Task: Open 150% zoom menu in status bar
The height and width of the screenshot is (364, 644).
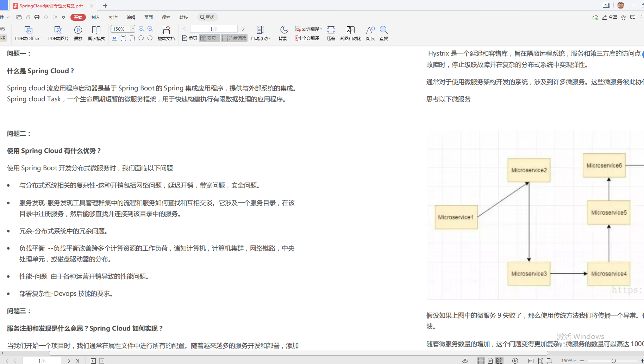Action: [x=569, y=361]
